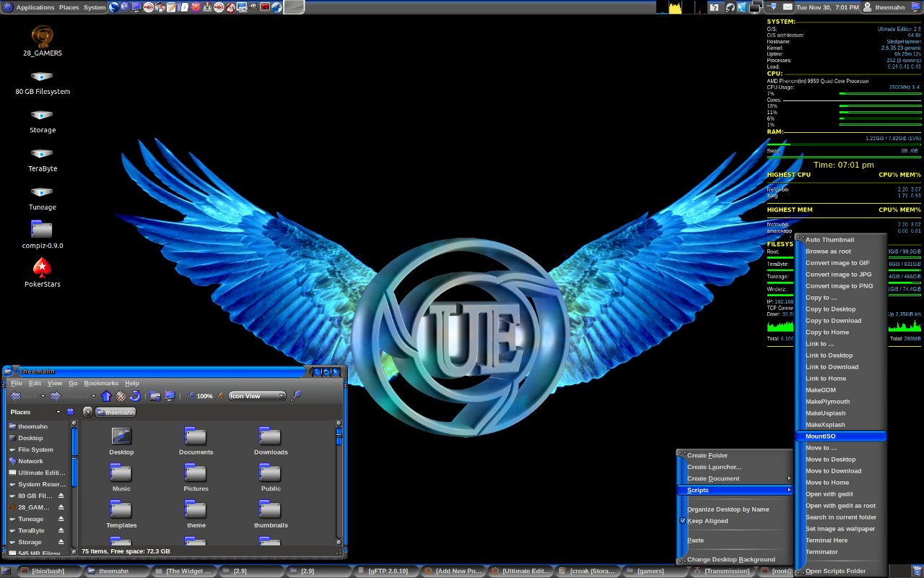Open the Go menu
Image resolution: width=924 pixels, height=578 pixels.
tap(73, 383)
